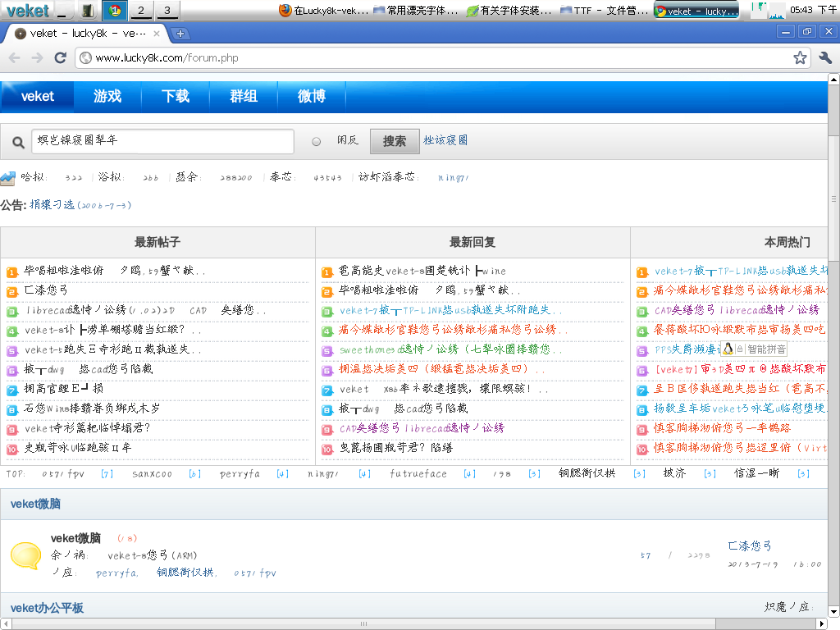The height and width of the screenshot is (630, 840).
Task: Open the 'PPS' post ranked 5 in 本周热门
Action: (x=687, y=349)
